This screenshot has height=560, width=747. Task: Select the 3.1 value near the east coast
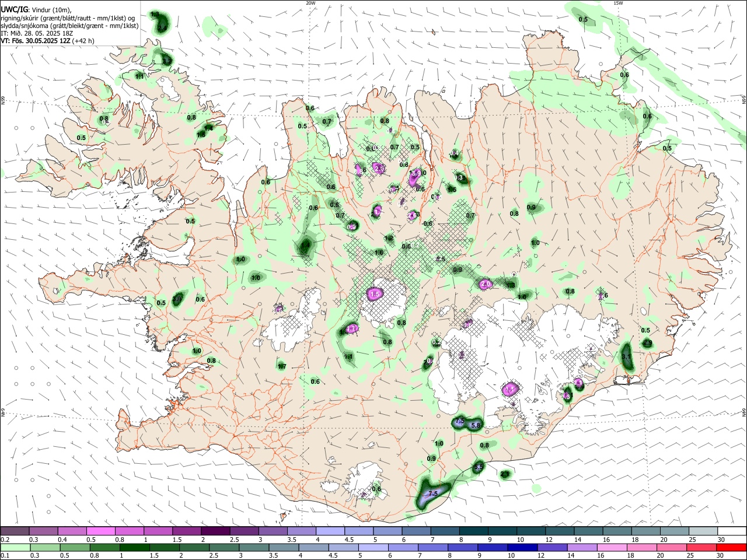coord(627,356)
